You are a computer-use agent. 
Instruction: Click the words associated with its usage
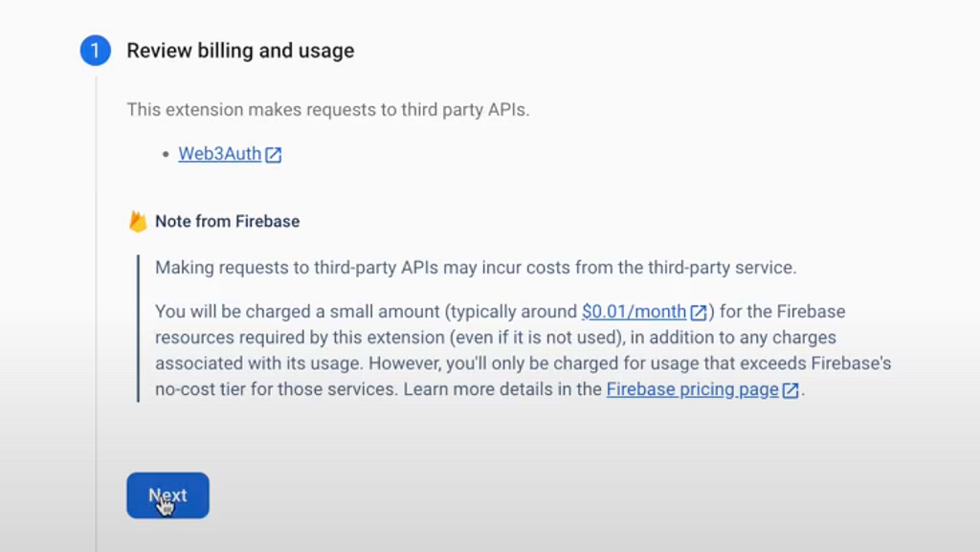pos(258,363)
